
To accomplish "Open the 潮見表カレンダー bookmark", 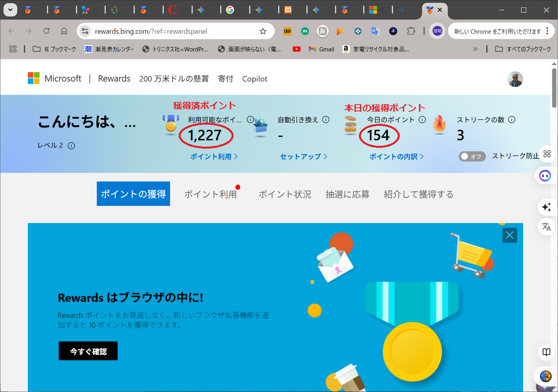I will point(109,49).
